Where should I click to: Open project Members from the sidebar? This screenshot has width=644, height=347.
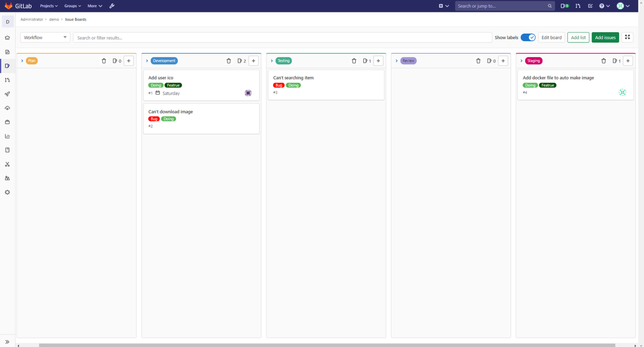click(x=7, y=178)
